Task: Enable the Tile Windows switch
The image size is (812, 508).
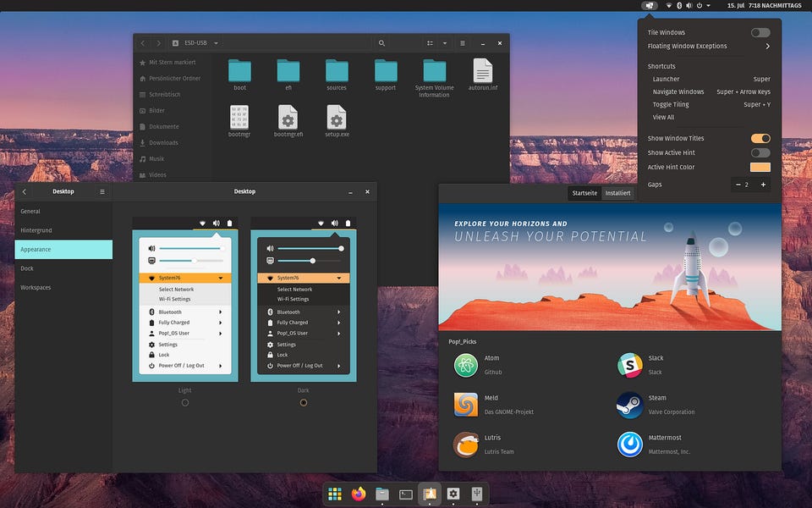Action: 760,33
